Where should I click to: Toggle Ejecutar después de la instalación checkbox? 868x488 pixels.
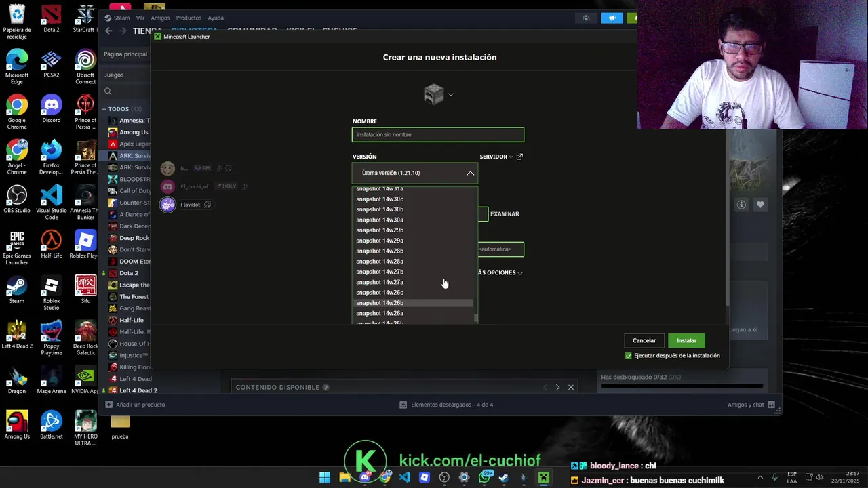[x=628, y=356]
